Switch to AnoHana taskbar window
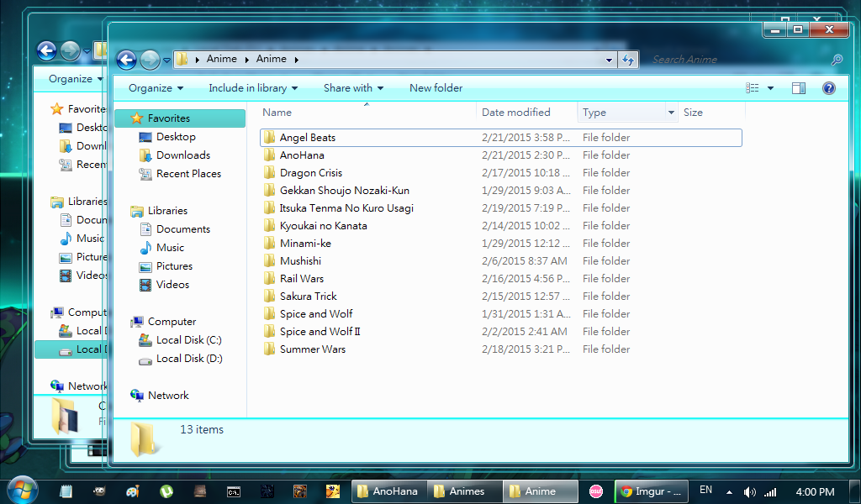This screenshot has width=861, height=504. point(388,491)
